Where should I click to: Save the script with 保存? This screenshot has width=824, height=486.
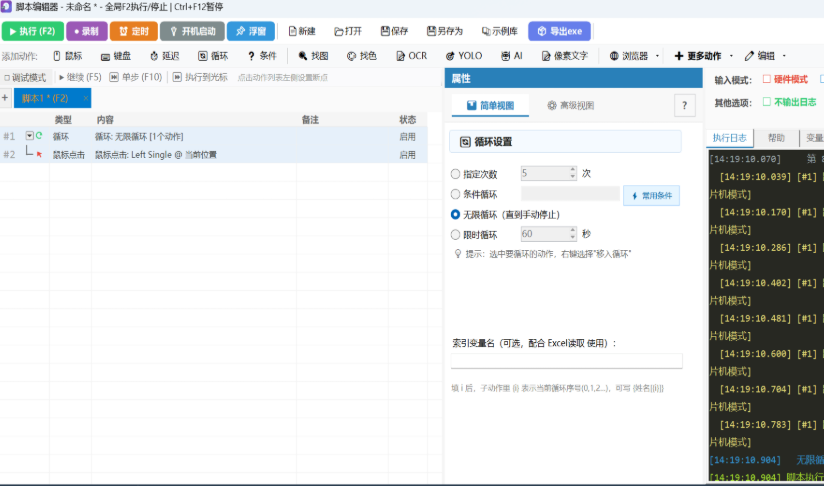394,31
